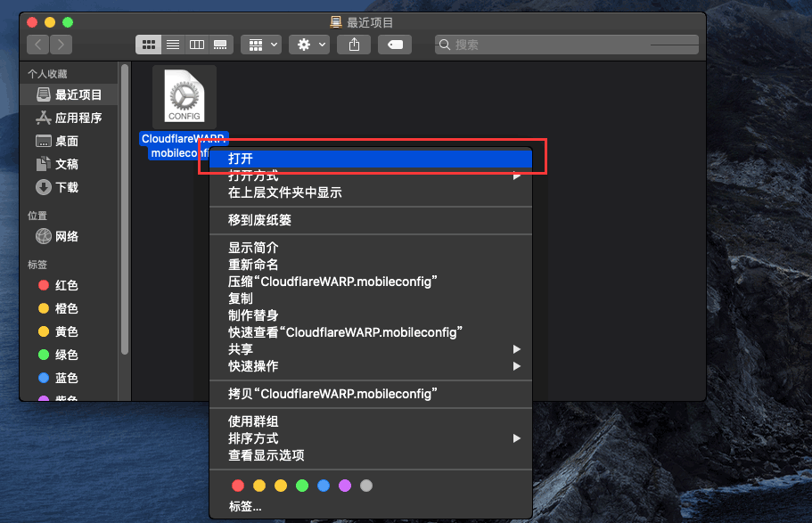Viewport: 812px width, 523px height.
Task: Choose 移到废纸篓 from context menu
Action: coord(259,220)
